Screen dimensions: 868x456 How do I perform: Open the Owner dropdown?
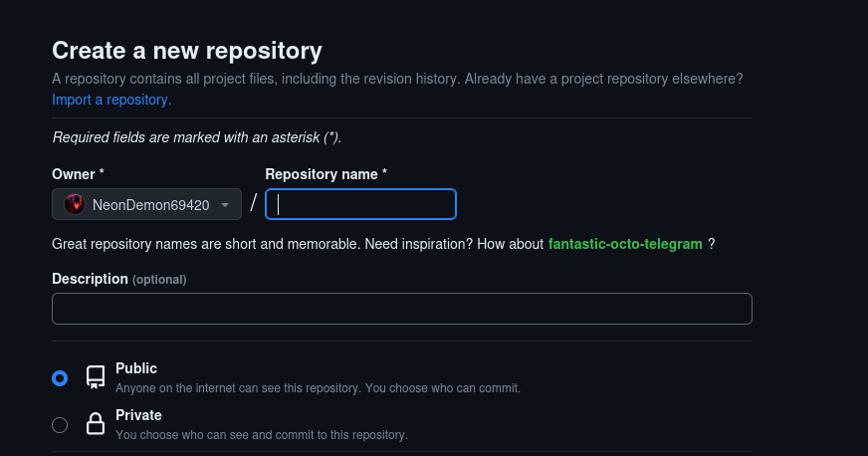point(146,204)
